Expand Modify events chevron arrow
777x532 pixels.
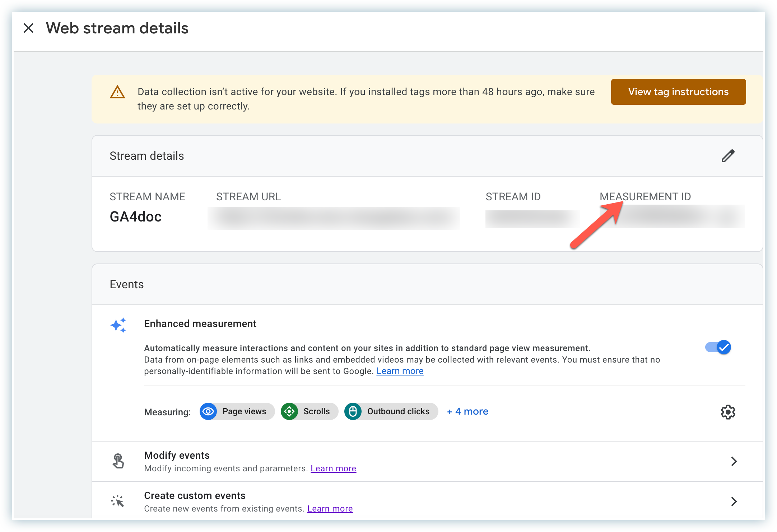(x=734, y=461)
